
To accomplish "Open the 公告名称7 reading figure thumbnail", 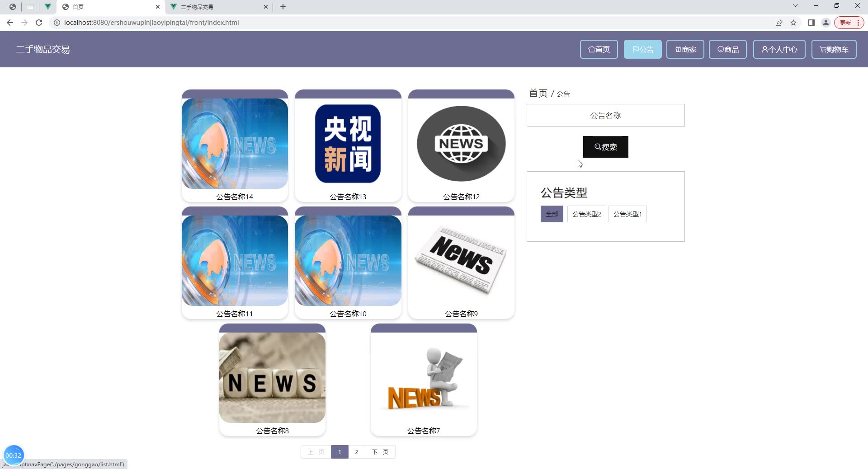I will coord(424,378).
